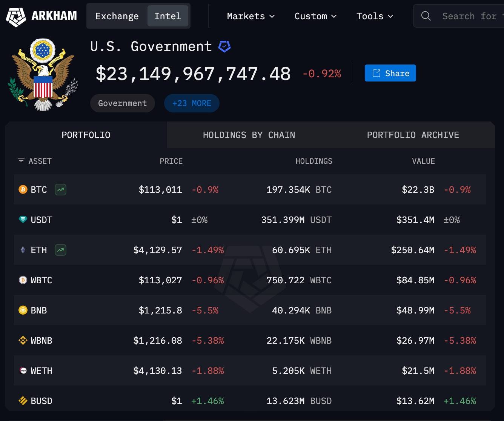Click the Government tag chip
The width and height of the screenshot is (504, 421).
(x=122, y=103)
